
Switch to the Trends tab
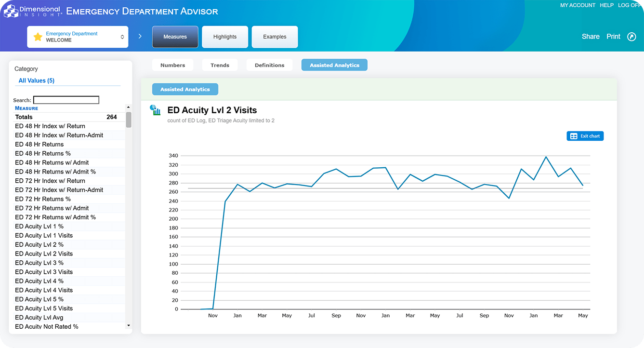click(x=220, y=65)
